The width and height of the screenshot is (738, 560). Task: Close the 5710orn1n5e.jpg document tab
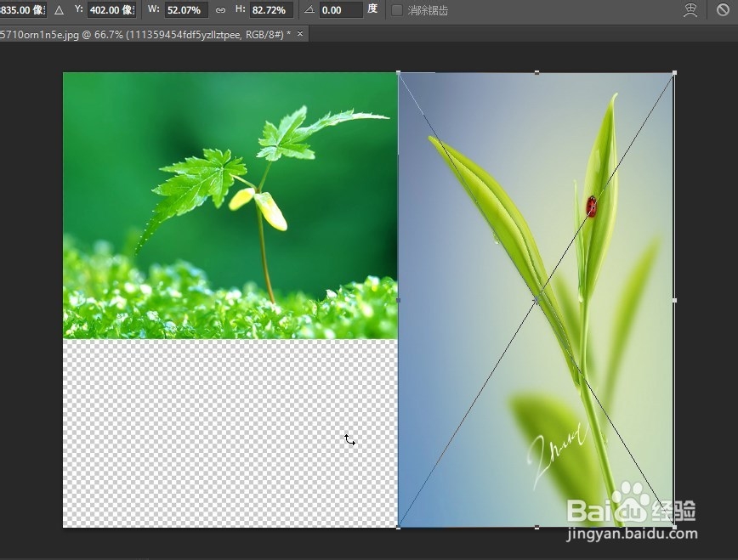click(x=300, y=33)
